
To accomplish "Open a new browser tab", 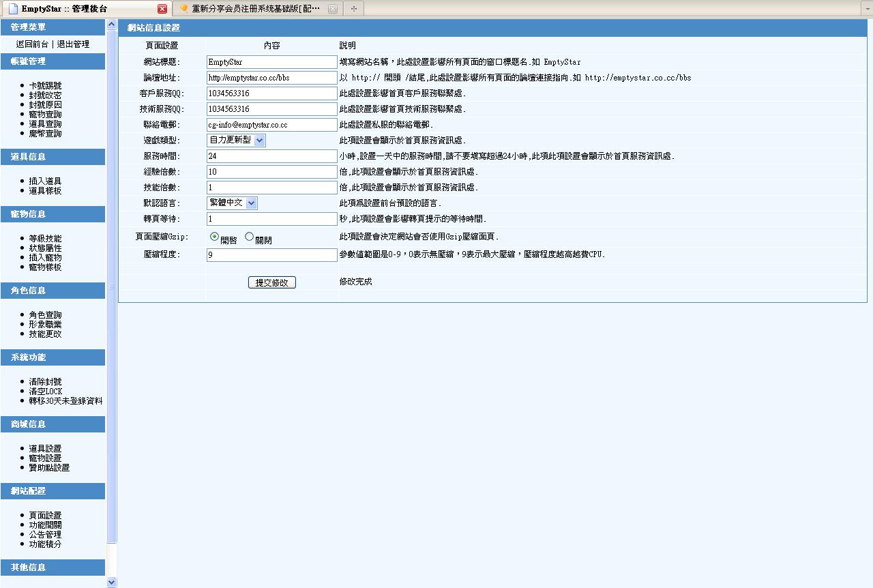I will point(353,9).
